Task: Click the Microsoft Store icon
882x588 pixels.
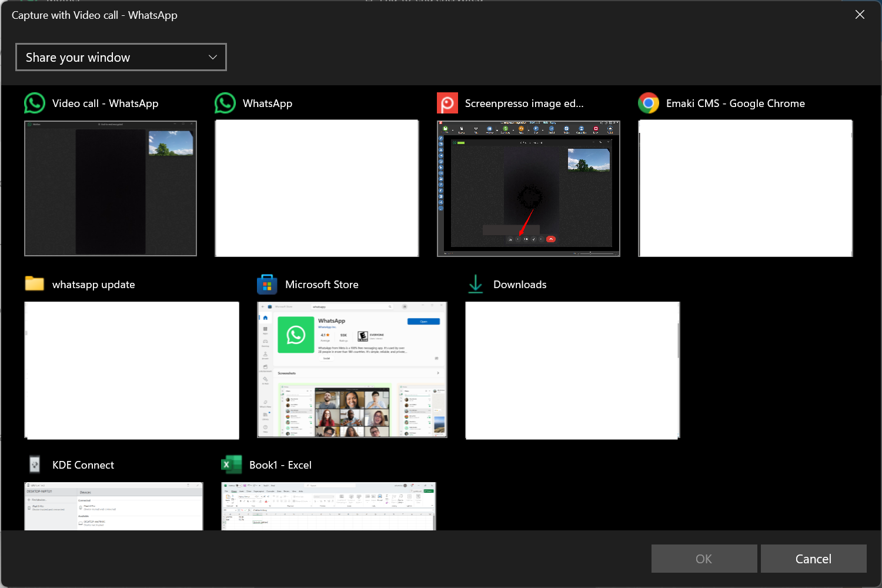Action: (266, 284)
